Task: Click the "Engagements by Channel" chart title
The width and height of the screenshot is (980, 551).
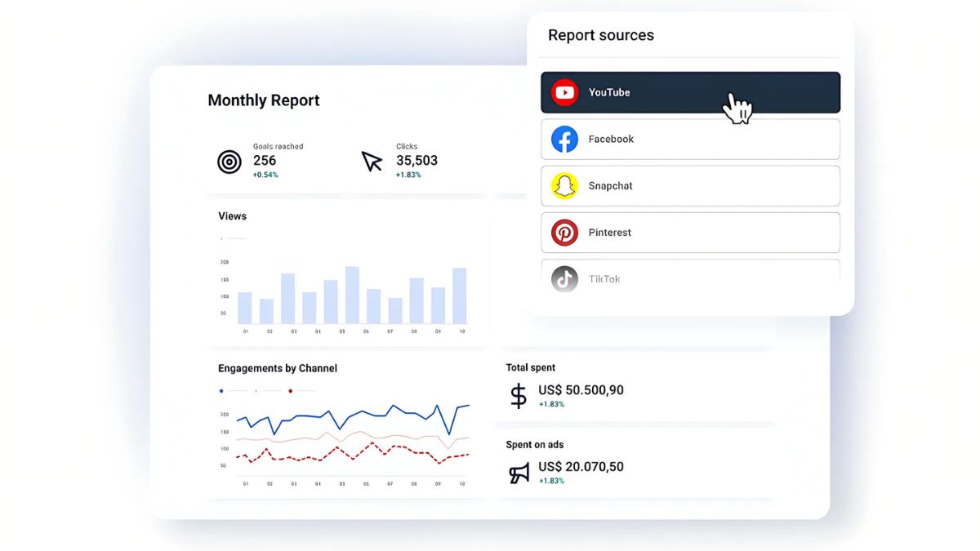Action: 278,368
